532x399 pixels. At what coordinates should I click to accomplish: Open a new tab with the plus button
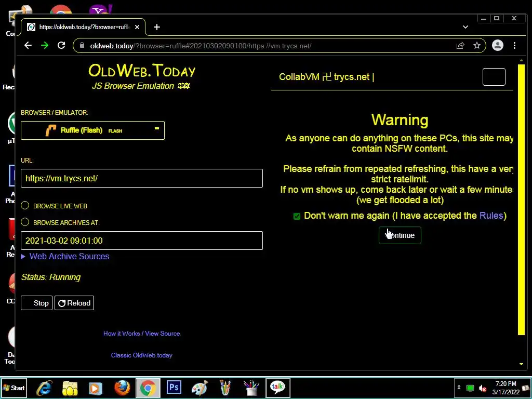point(157,27)
